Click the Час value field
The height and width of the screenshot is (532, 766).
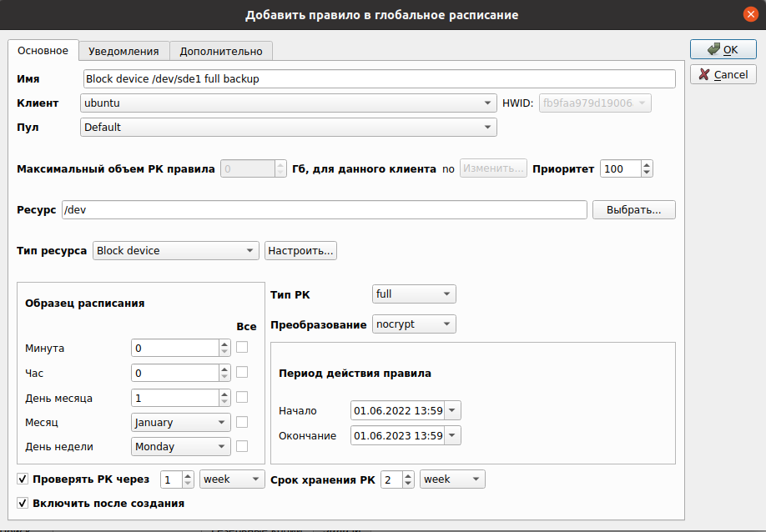coord(175,373)
